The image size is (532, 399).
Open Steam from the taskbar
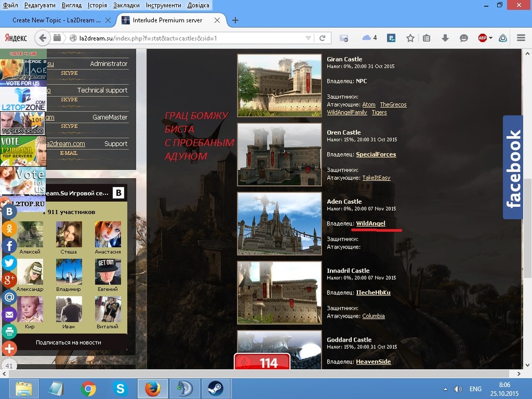point(215,388)
